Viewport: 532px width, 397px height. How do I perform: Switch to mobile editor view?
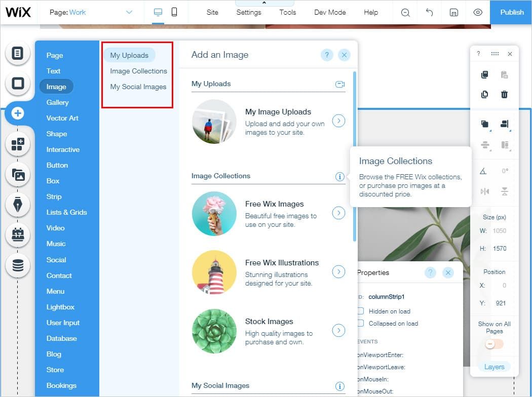pos(174,13)
